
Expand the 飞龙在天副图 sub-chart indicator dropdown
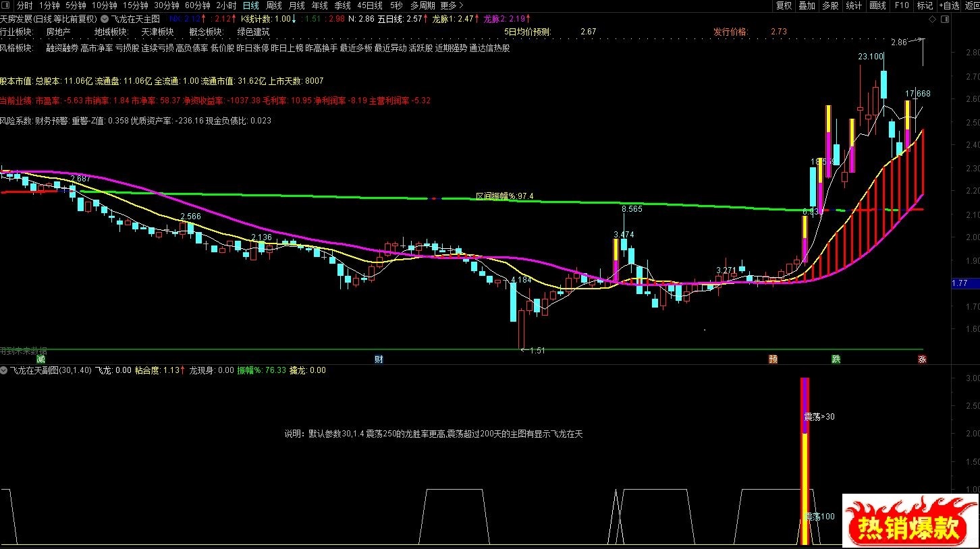coord(4,370)
